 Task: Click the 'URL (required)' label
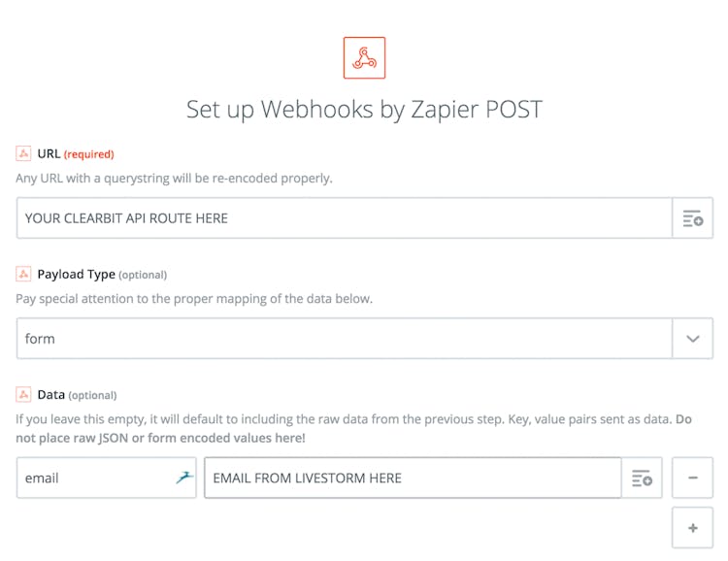point(76,153)
